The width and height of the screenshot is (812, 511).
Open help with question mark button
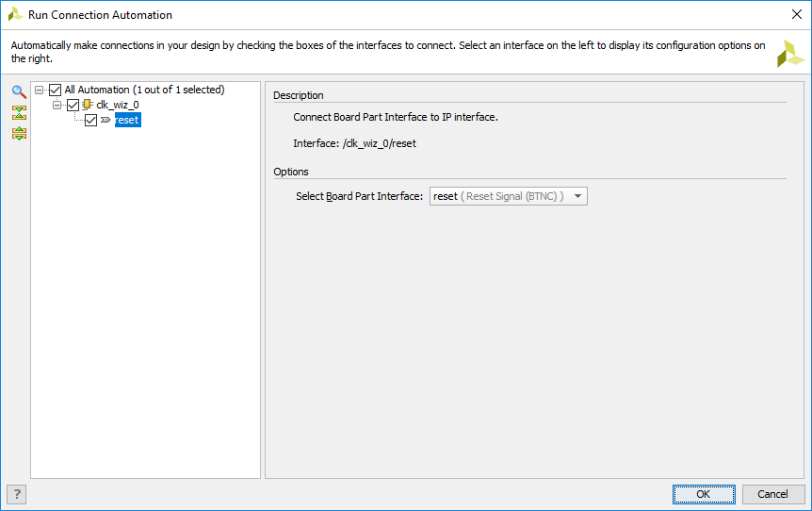click(17, 494)
